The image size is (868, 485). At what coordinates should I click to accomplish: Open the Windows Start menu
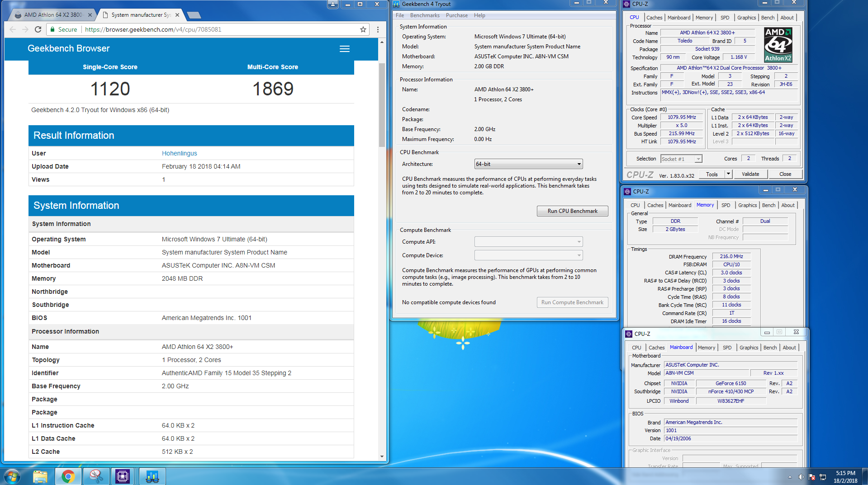pyautogui.click(x=11, y=476)
